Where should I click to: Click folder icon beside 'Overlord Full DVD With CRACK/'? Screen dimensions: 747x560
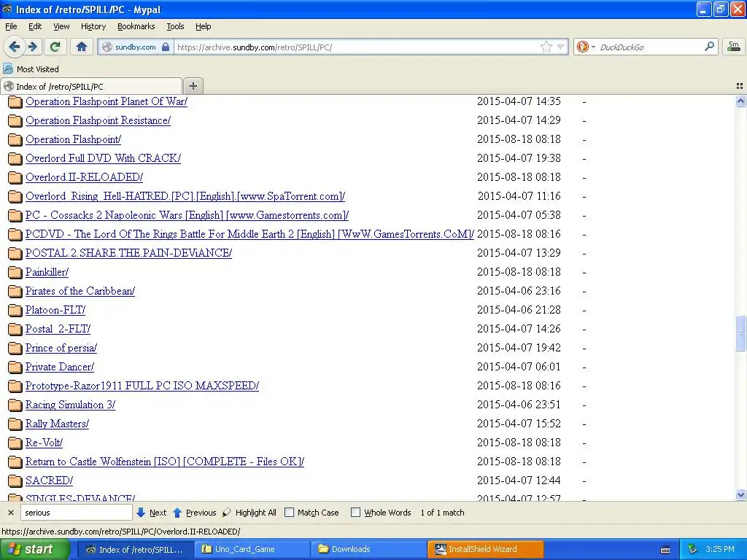[x=15, y=158]
